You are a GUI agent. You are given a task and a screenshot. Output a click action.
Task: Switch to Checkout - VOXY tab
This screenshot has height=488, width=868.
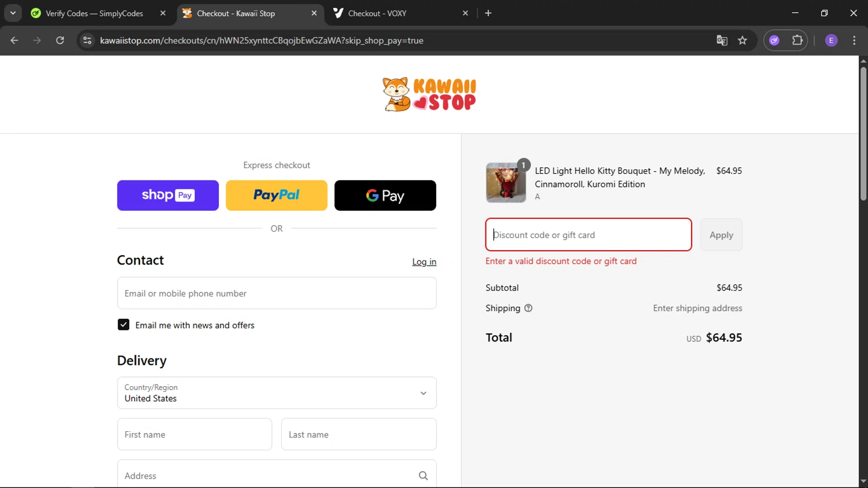click(x=377, y=13)
